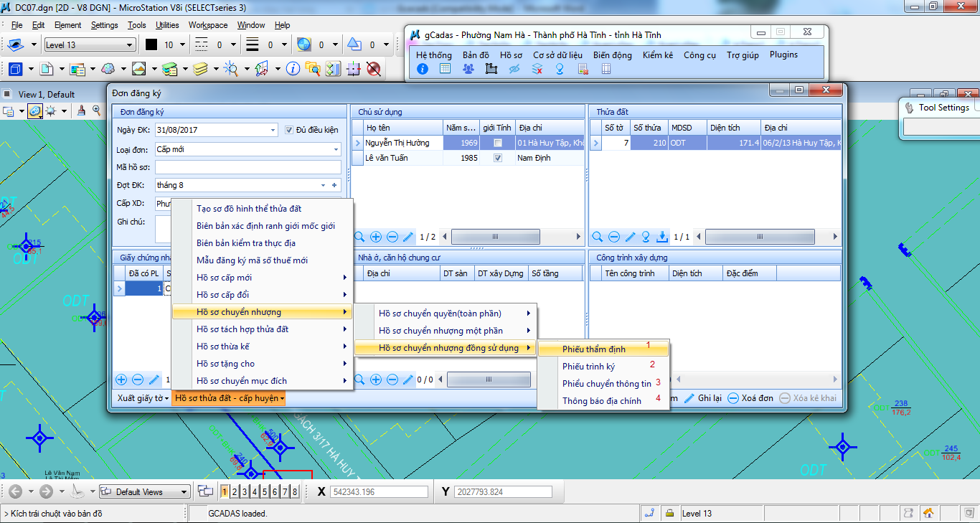
Task: Click the lock icon in the status bar
Action: [x=669, y=513]
